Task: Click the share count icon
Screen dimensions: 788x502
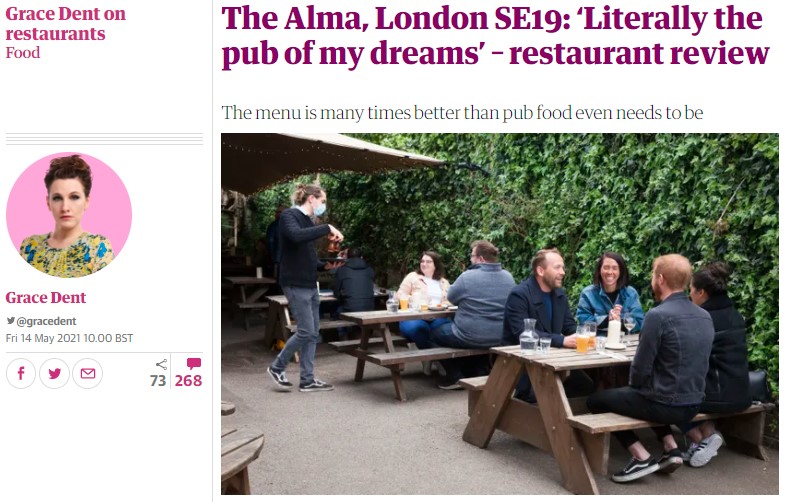Action: (x=161, y=364)
